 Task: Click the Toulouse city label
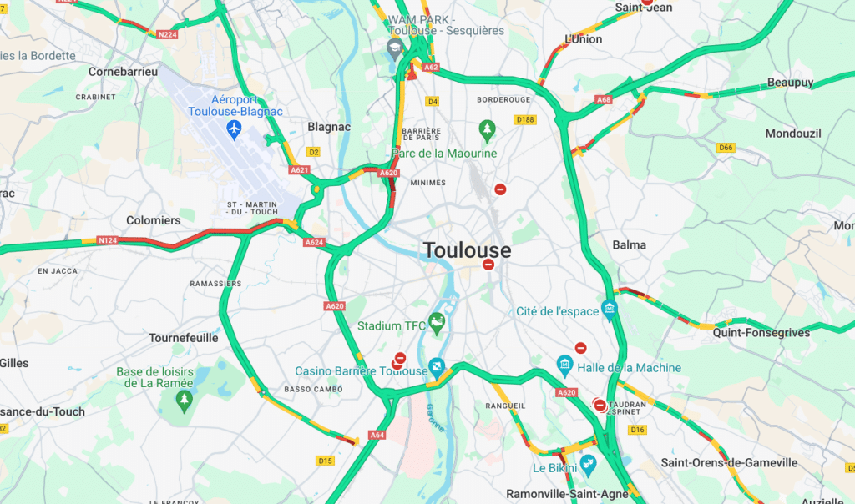(468, 250)
